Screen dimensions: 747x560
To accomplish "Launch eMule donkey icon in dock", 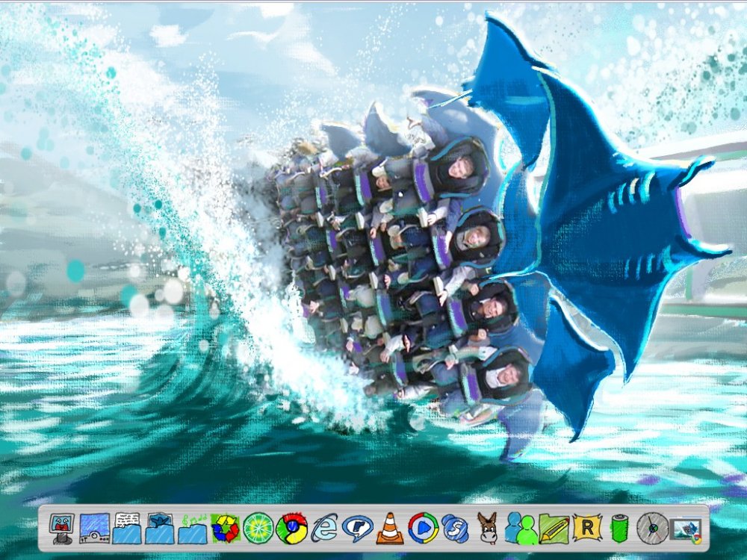I will [x=487, y=528].
